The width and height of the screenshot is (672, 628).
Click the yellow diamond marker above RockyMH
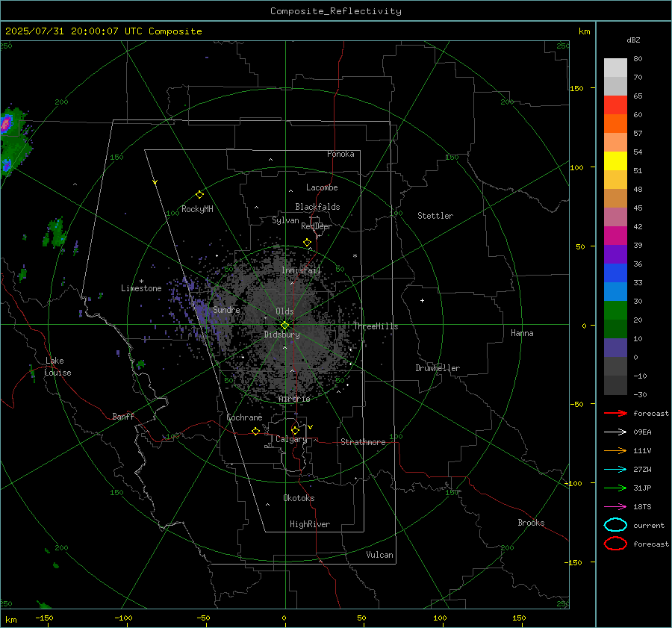pos(199,195)
